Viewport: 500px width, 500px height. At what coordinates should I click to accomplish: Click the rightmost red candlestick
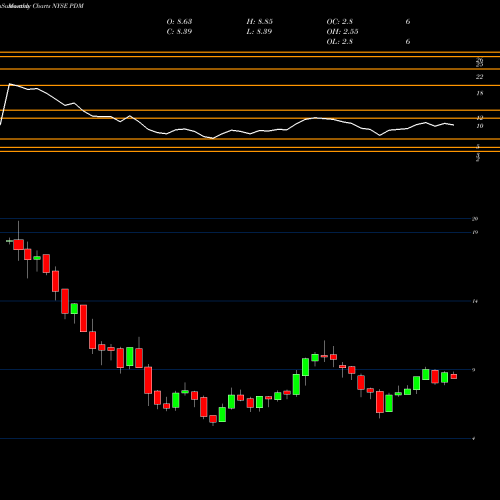(454, 376)
